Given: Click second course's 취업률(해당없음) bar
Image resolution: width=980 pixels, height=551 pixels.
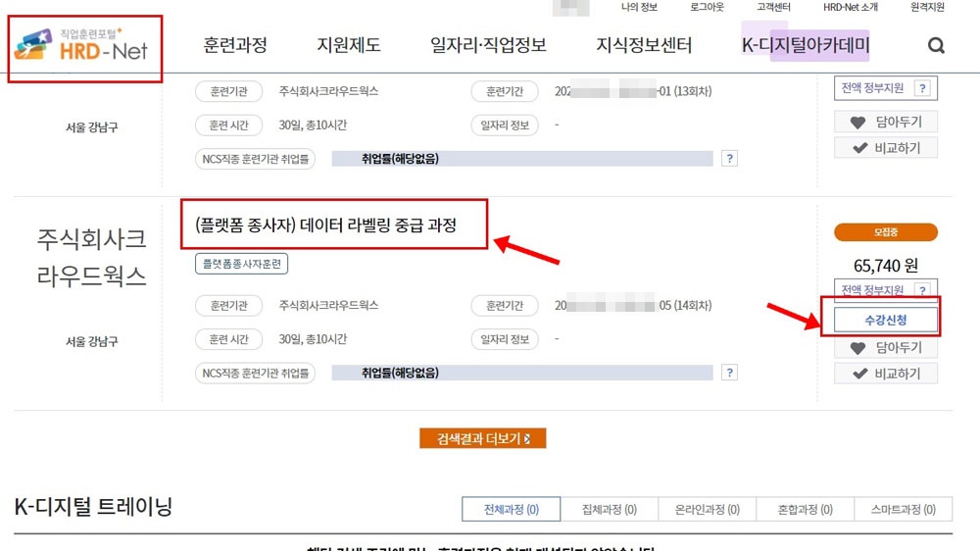Looking at the screenshot, I should (x=522, y=373).
